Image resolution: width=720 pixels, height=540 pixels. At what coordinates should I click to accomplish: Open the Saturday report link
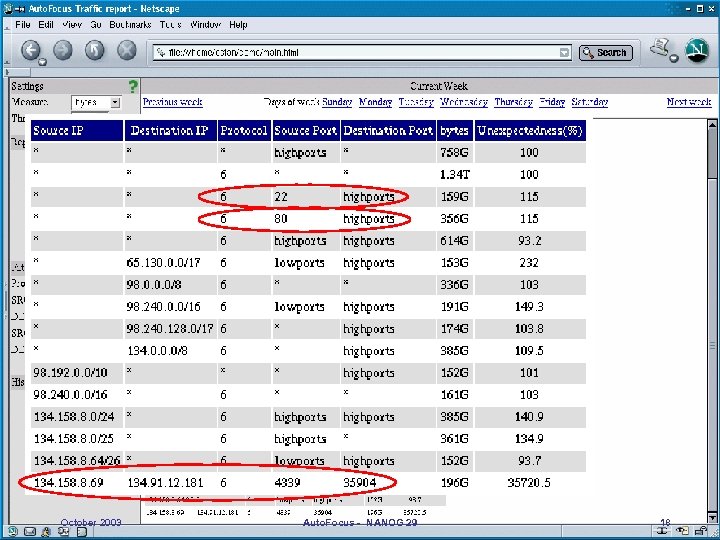click(x=590, y=102)
